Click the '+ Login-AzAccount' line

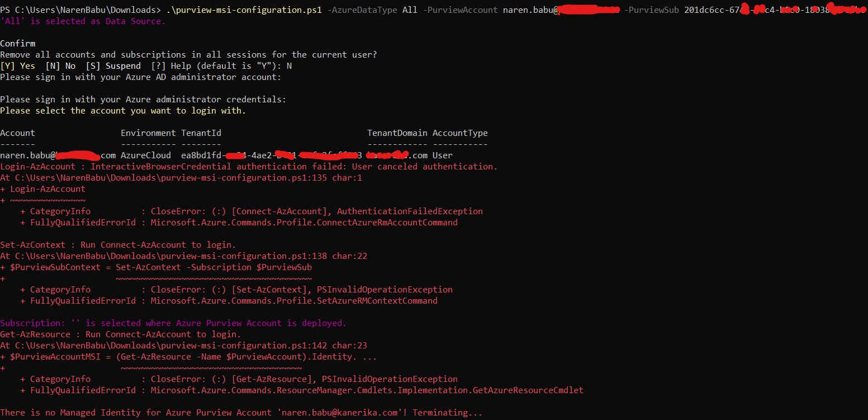(43, 189)
